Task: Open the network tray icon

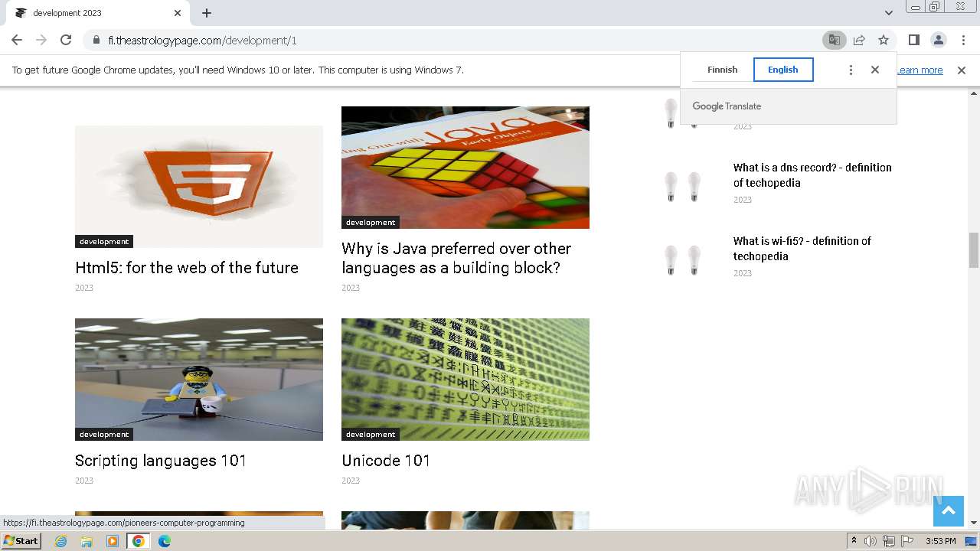Action: 889,541
